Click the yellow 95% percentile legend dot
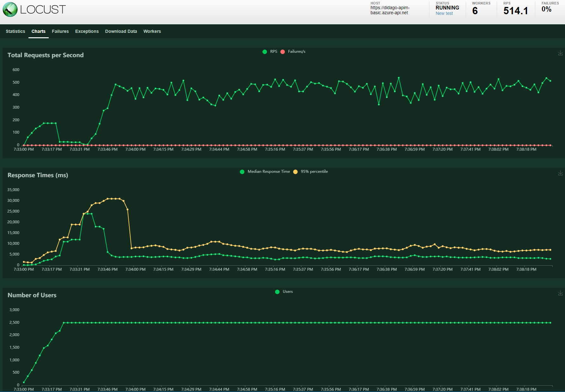Image resolution: width=565 pixels, height=392 pixels. (295, 172)
